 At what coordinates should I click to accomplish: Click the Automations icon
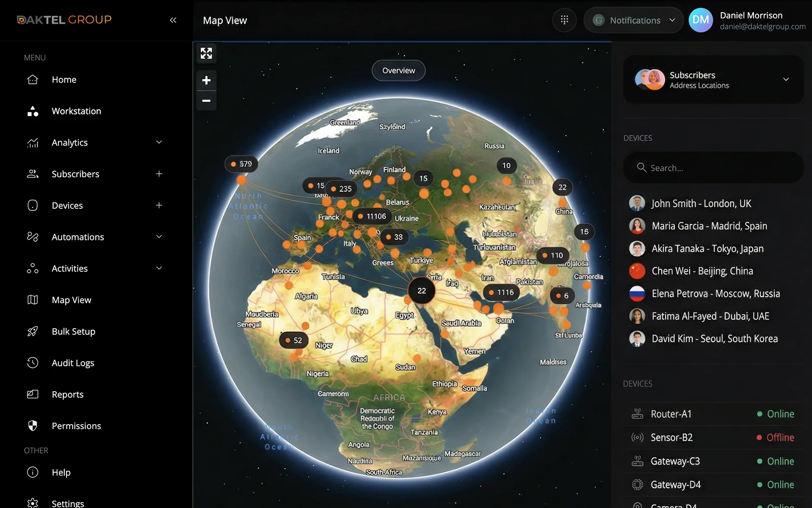[x=32, y=237]
